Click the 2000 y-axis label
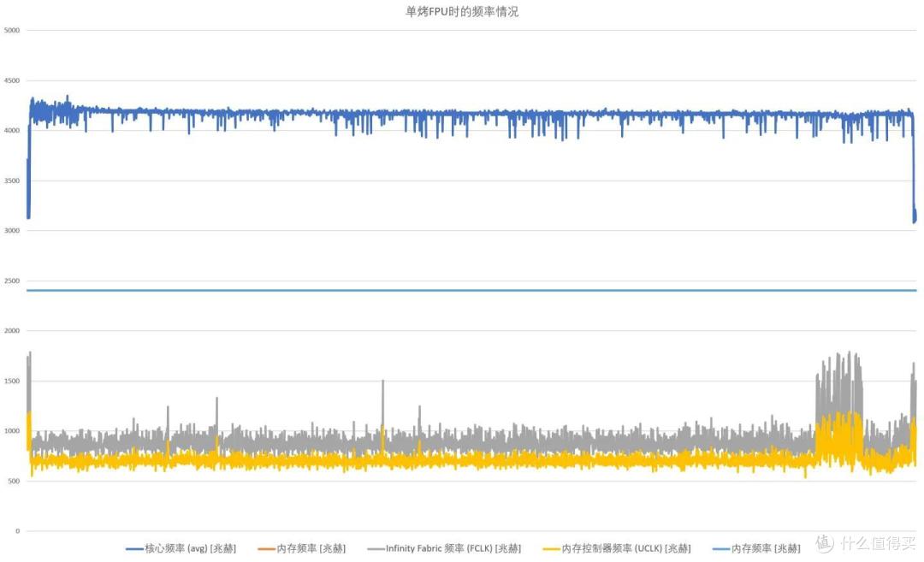924x562 pixels. click(12, 330)
